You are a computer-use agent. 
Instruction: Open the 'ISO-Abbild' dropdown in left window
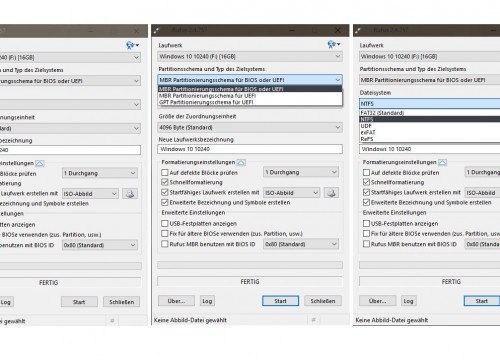pos(90,194)
